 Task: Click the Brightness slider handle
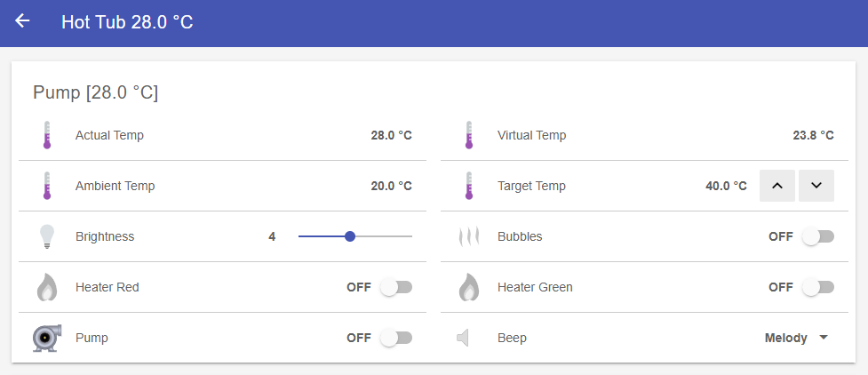coord(350,237)
